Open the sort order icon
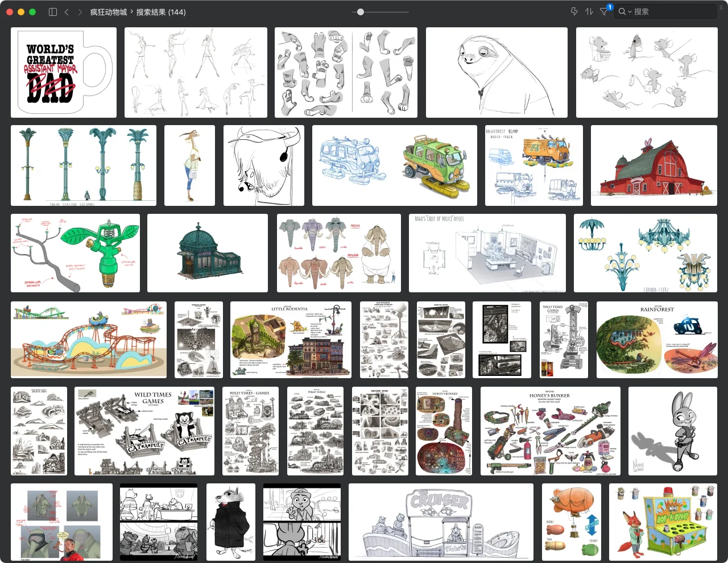 tap(589, 11)
